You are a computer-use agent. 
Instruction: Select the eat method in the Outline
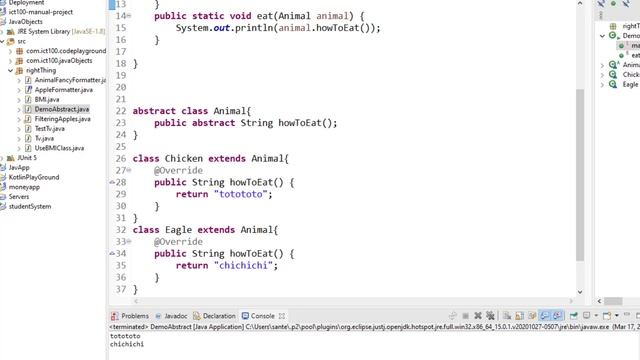click(x=635, y=55)
